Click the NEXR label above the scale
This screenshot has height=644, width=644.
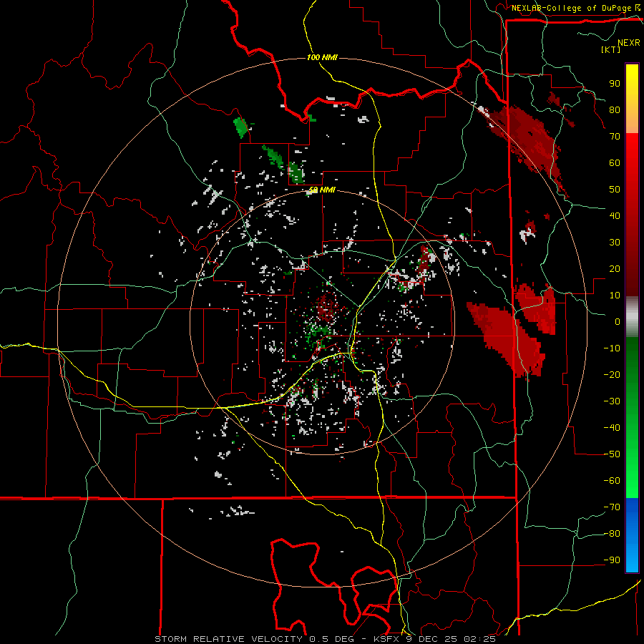pos(628,43)
